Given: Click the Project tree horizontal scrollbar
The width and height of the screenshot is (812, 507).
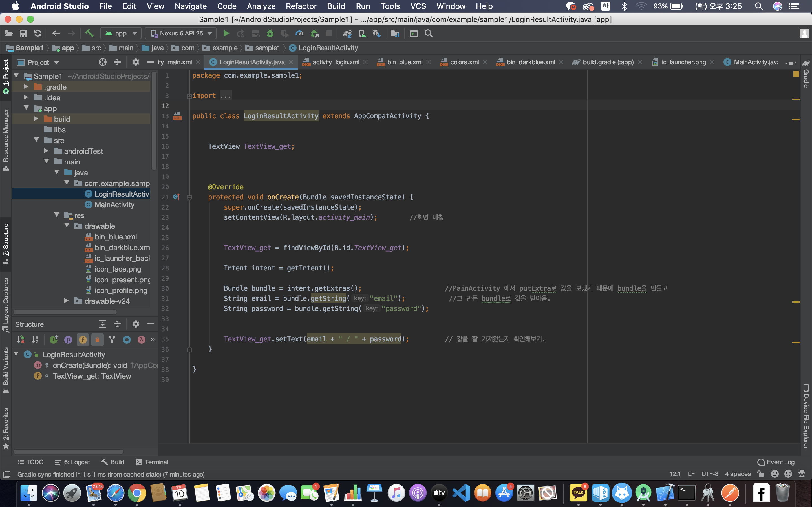Looking at the screenshot, I should coord(65,312).
